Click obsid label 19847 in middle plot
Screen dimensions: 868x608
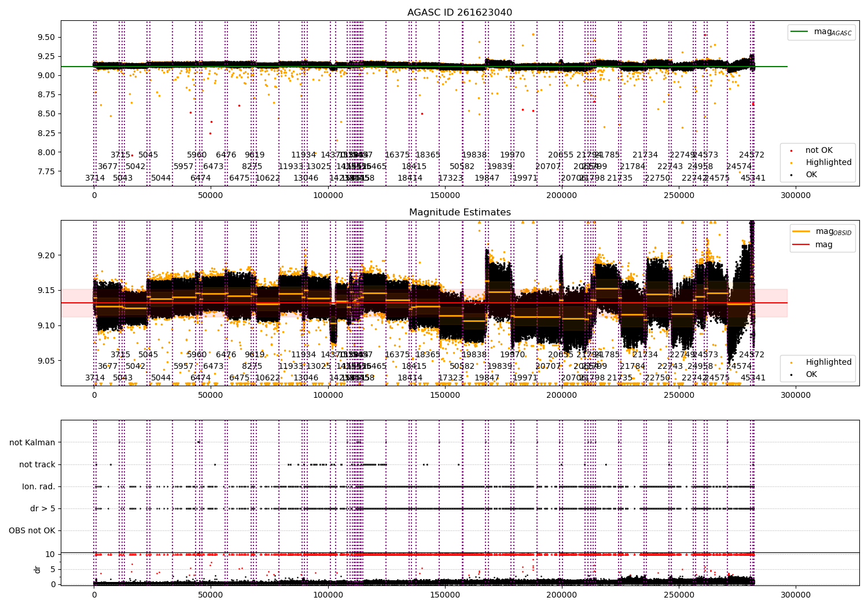point(487,378)
